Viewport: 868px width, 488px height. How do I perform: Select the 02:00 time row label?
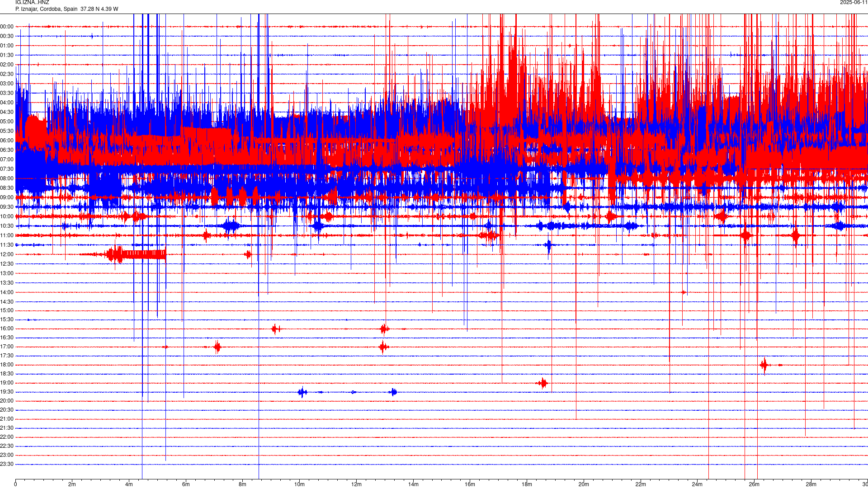coord(7,65)
